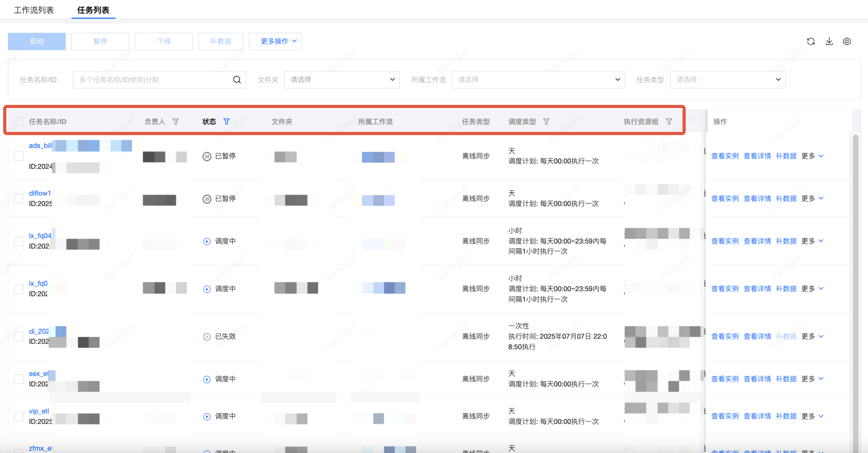Switch to the 工作流列表 tab
This screenshot has width=868, height=453.
pyautogui.click(x=34, y=10)
